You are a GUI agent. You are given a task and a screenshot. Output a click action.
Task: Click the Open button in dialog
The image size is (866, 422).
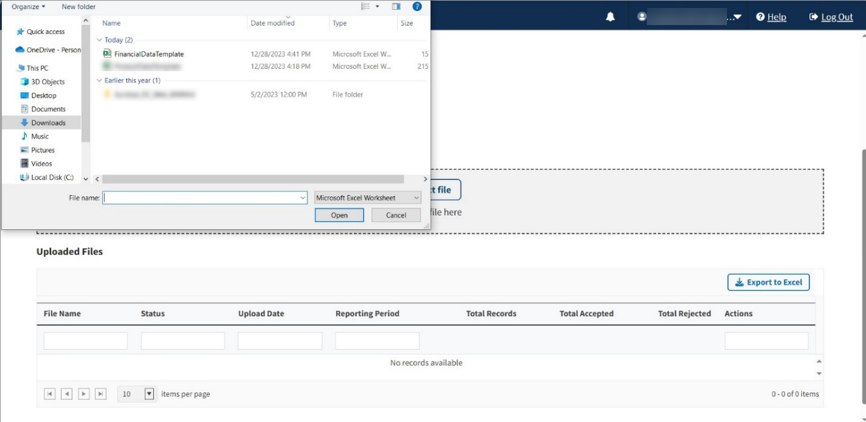pos(339,215)
